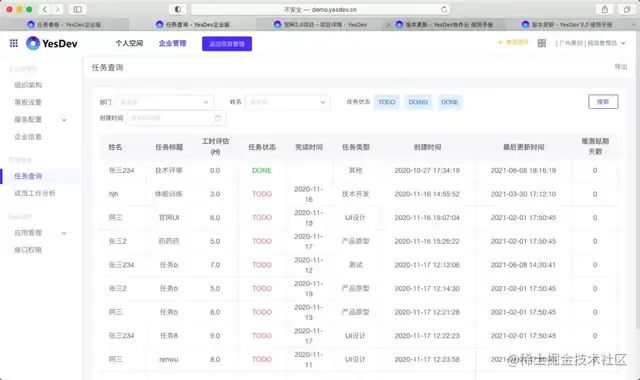
Task: Go forward with Safari forward arrow
Action: (58, 9)
